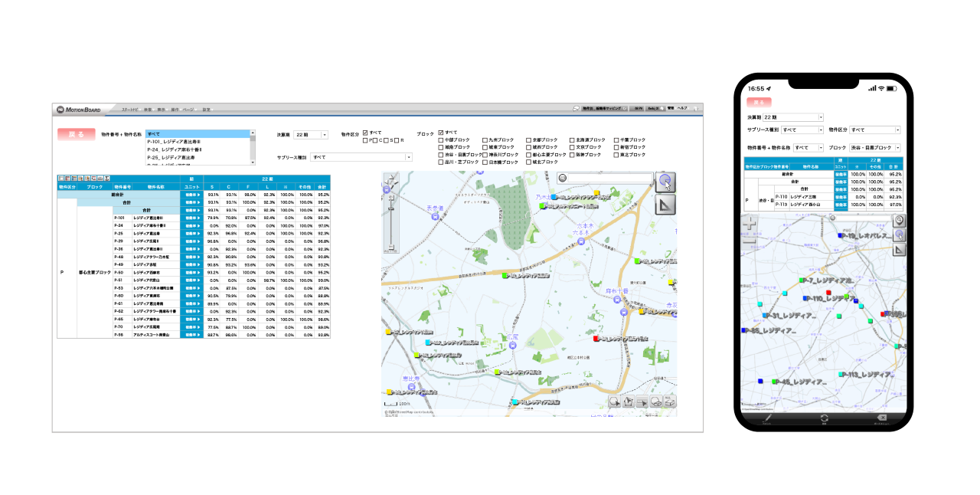
Task: Click the pink 戻る button on desktop
Action: pyautogui.click(x=76, y=134)
